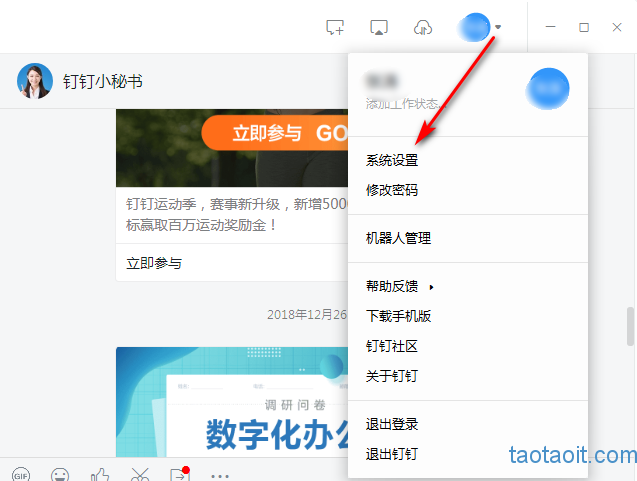Viewport: 637px width, 481px height.
Task: Select 关于钉钉 menu entry
Action: [x=392, y=376]
